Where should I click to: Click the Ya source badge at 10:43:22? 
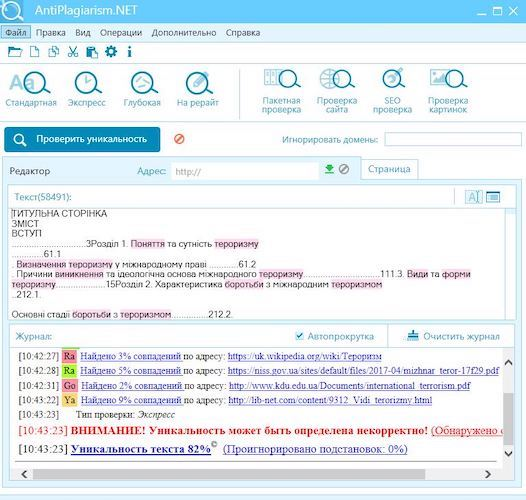[70, 400]
